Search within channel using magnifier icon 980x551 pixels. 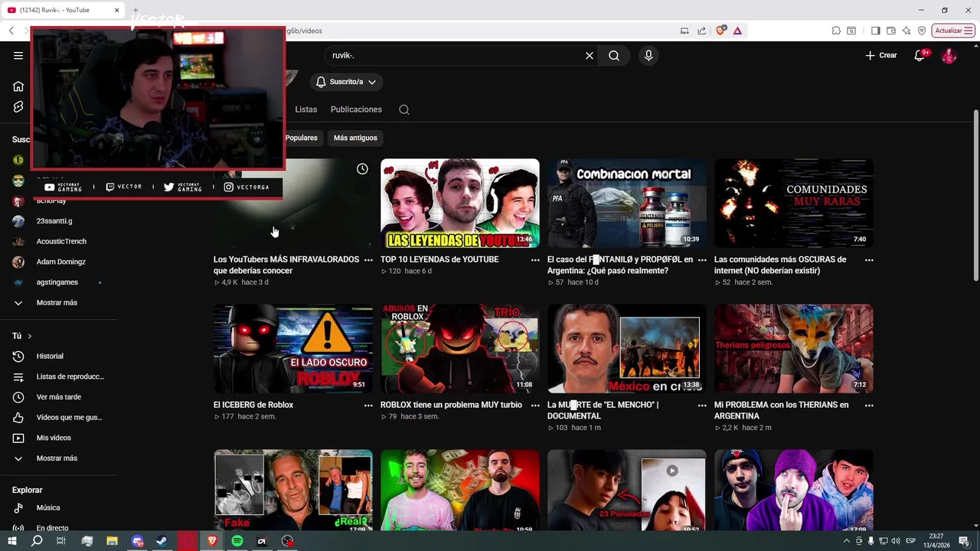404,109
